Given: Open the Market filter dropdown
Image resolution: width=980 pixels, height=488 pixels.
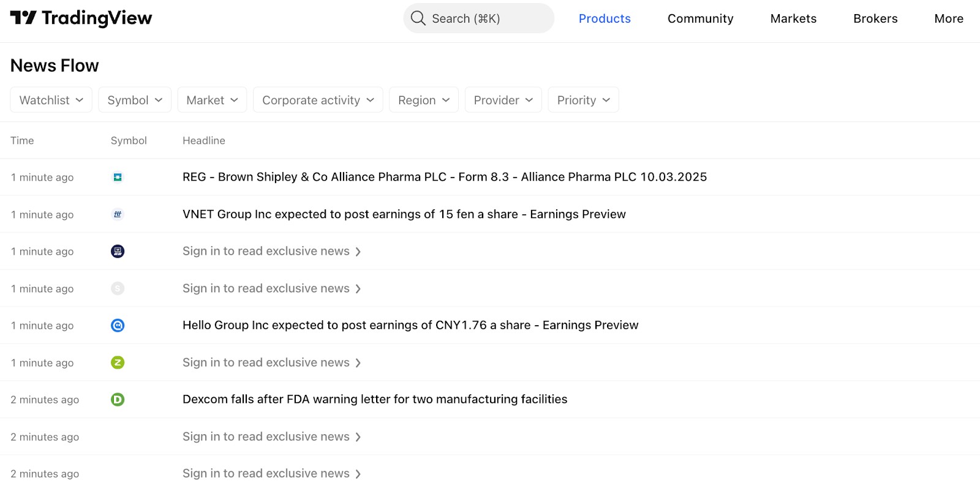Looking at the screenshot, I should (x=212, y=100).
